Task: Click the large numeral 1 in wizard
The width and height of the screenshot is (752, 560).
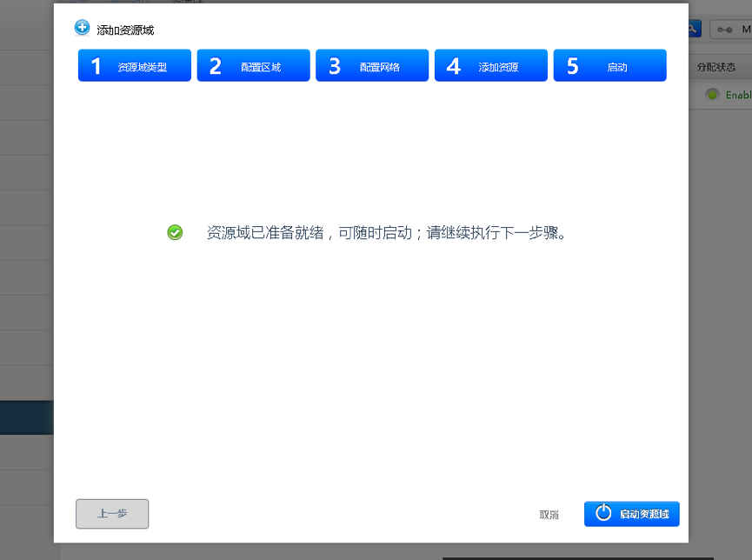Action: tap(96, 66)
